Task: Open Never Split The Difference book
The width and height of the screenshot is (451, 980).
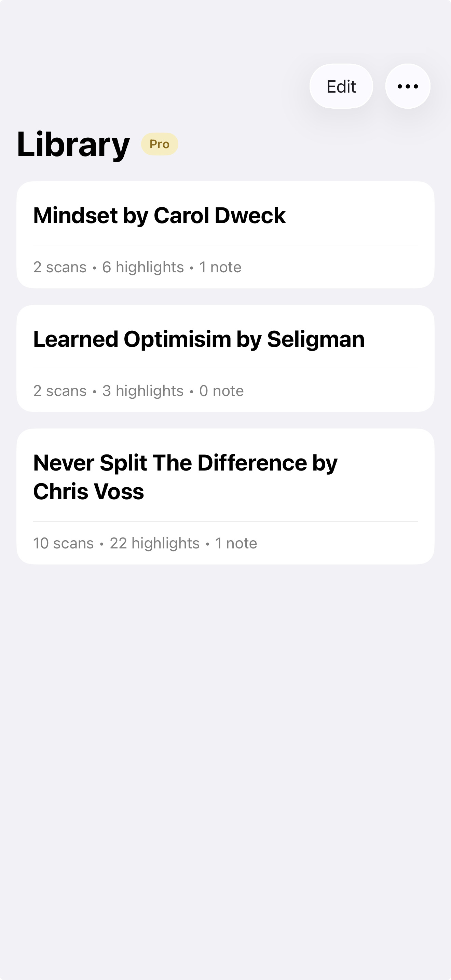Action: [x=169, y=463]
